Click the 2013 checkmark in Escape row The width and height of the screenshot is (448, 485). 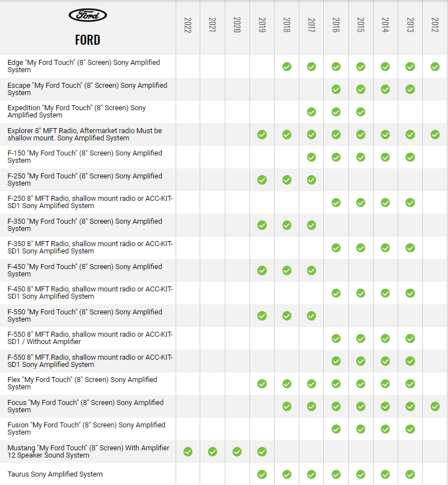(x=410, y=89)
